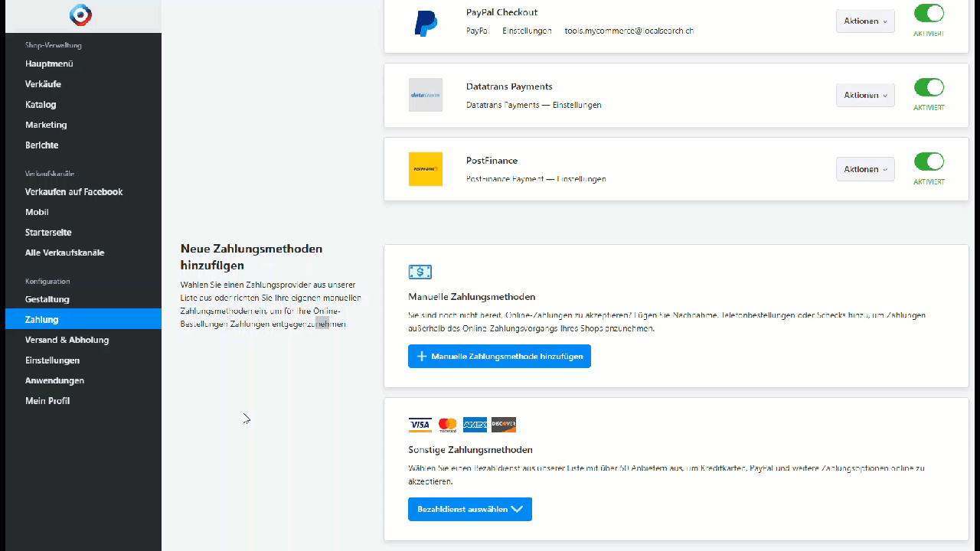Screen dimensions: 980x551
Task: Click the shop logo at top of sidebar
Action: click(80, 15)
